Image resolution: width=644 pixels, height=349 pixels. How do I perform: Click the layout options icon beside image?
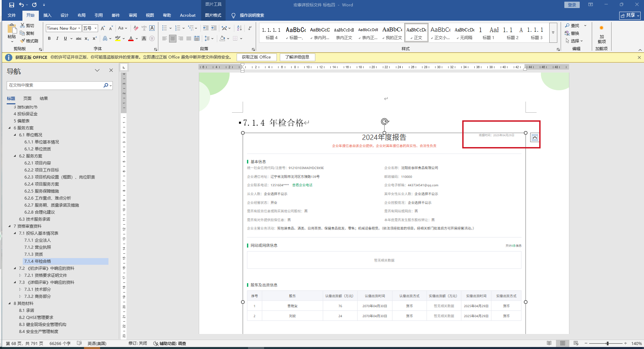click(535, 137)
